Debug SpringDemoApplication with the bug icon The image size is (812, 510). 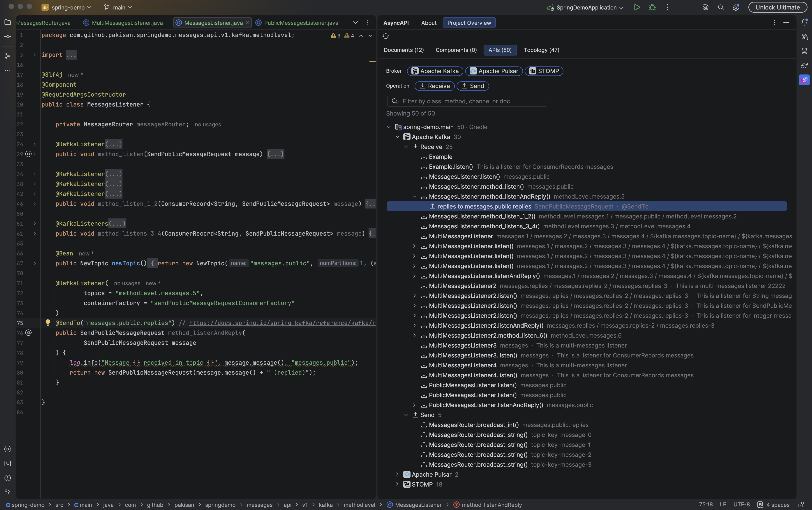(652, 7)
